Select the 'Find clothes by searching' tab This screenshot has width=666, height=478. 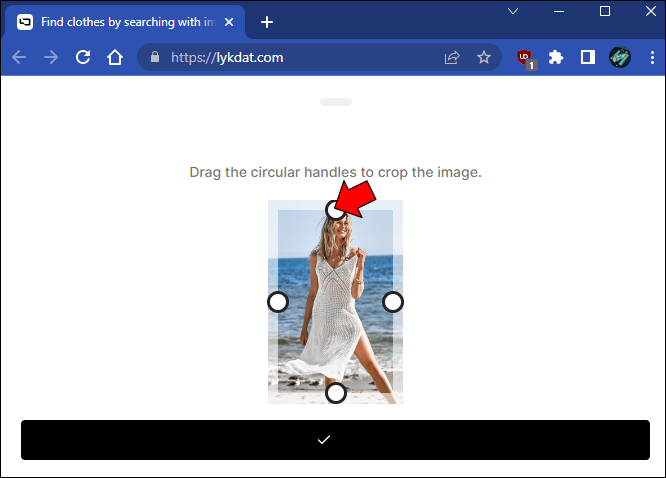[125, 22]
